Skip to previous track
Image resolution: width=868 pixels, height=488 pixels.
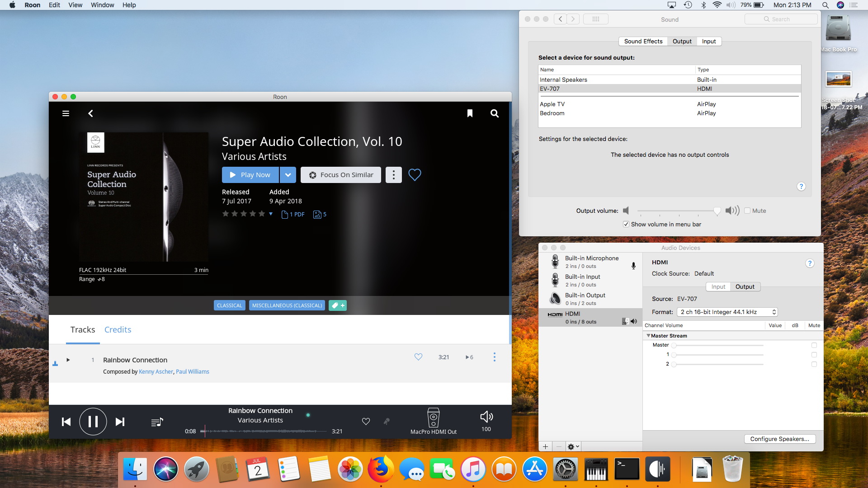pyautogui.click(x=66, y=422)
